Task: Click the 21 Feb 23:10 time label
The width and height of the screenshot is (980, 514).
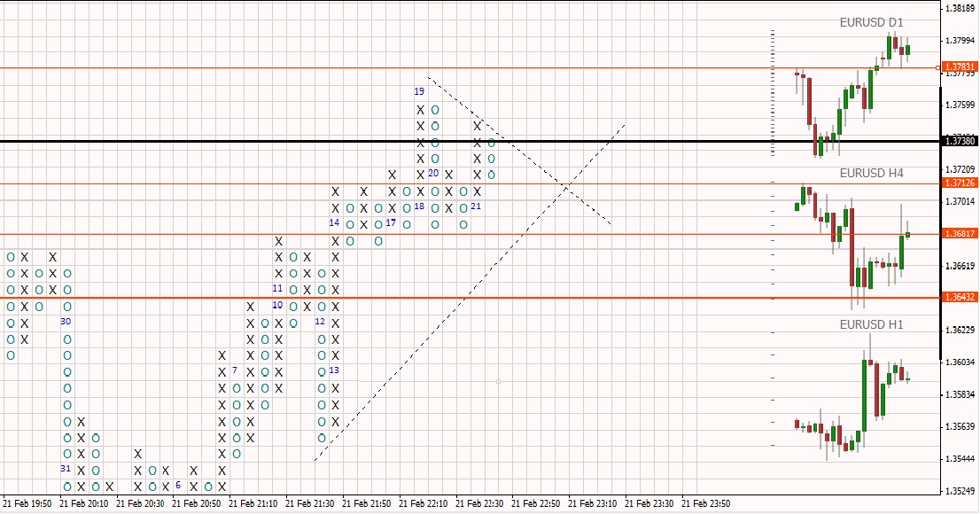Action: coord(593,503)
